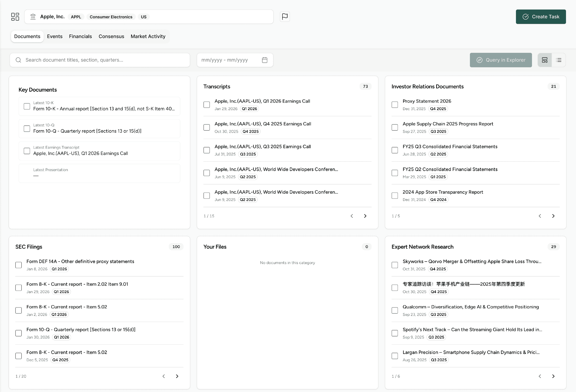Open Form 8-K Item 2.02 Item 9.01

point(77,284)
